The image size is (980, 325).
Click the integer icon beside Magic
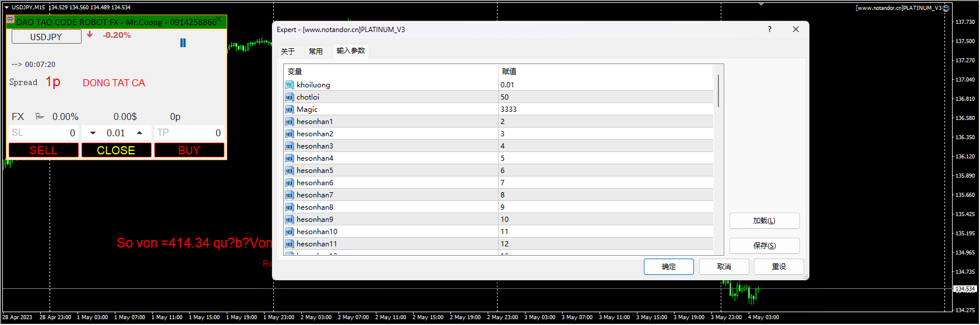(289, 109)
